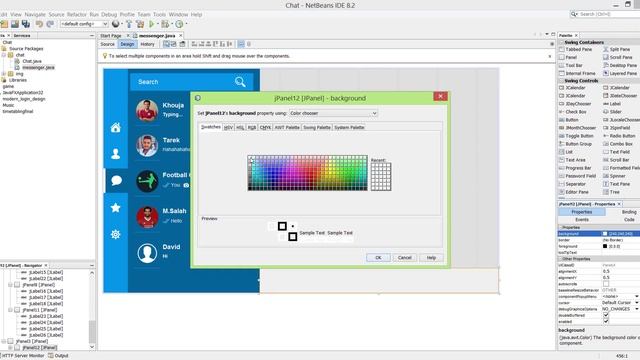
Task: Collapse the jPanel11 node in Navigator
Action: (x=10, y=310)
